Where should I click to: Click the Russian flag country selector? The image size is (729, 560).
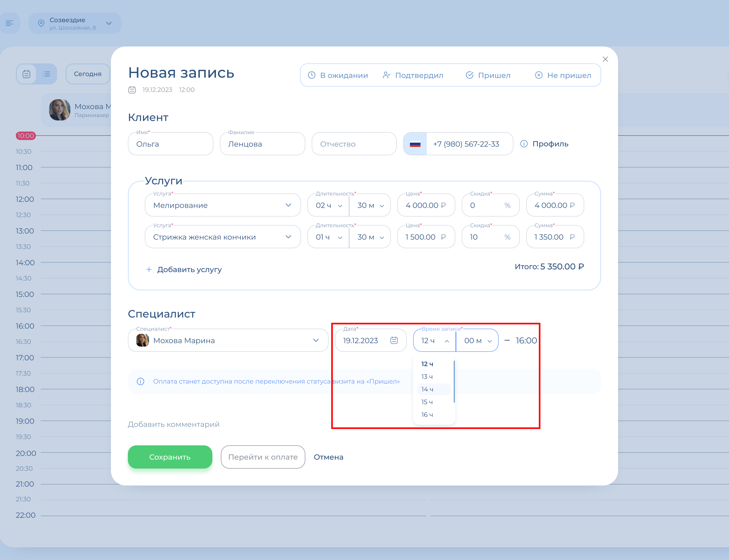[415, 144]
